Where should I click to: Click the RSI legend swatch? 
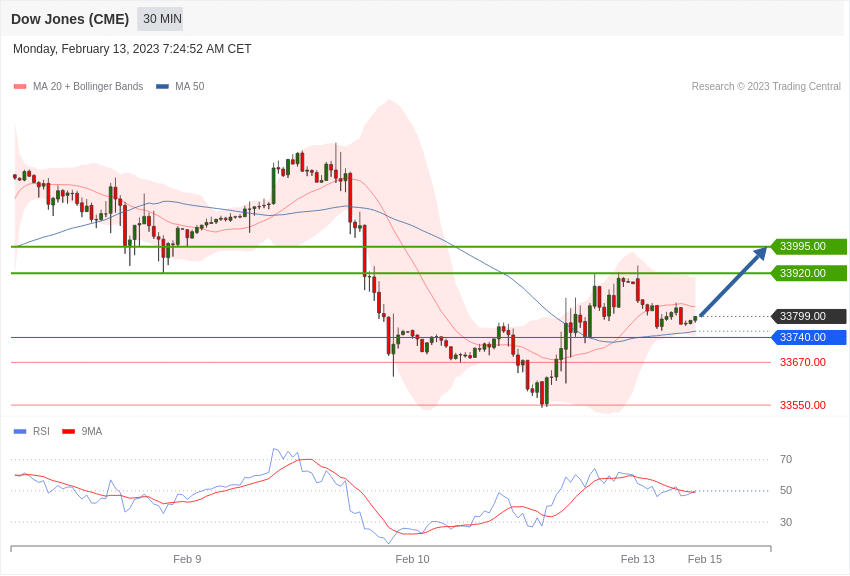20,432
